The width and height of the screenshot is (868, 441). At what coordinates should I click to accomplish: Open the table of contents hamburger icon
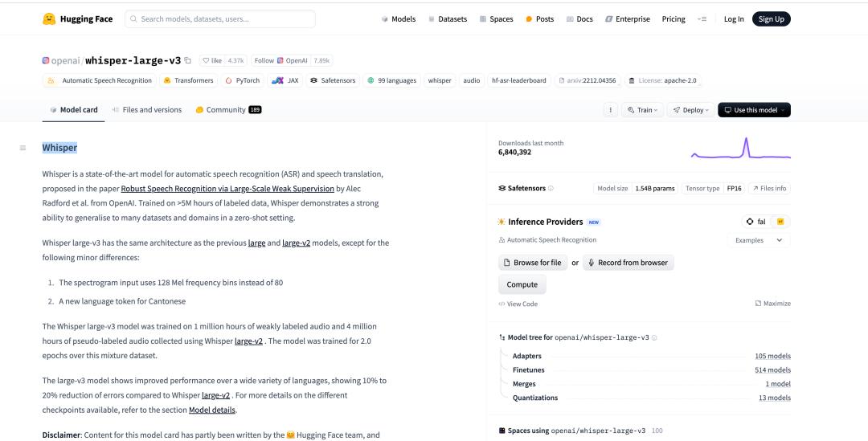pyautogui.click(x=23, y=149)
